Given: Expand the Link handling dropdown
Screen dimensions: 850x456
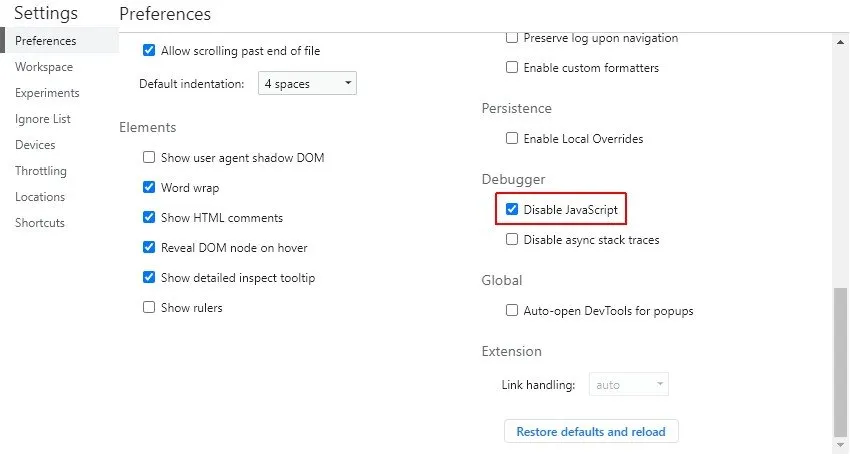Looking at the screenshot, I should point(629,384).
